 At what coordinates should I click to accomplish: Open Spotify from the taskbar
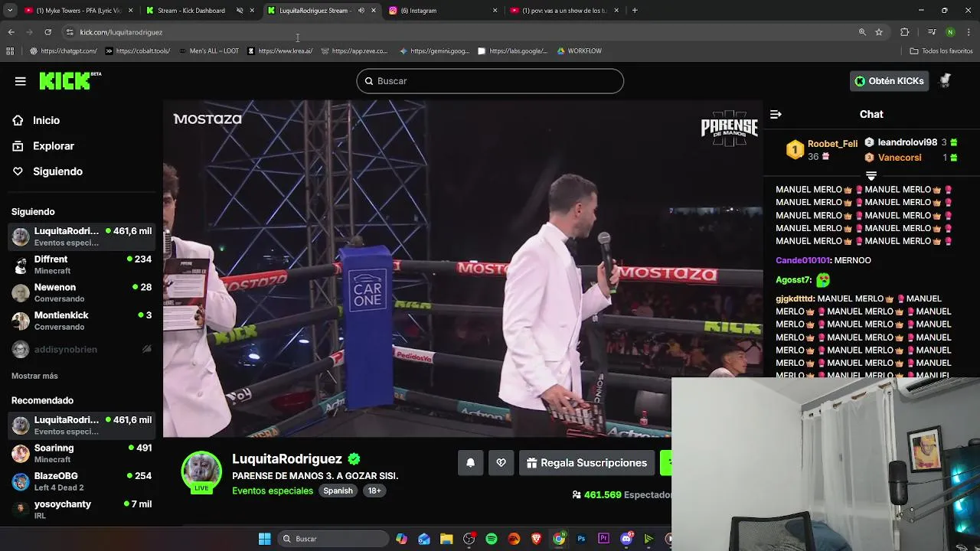492,539
